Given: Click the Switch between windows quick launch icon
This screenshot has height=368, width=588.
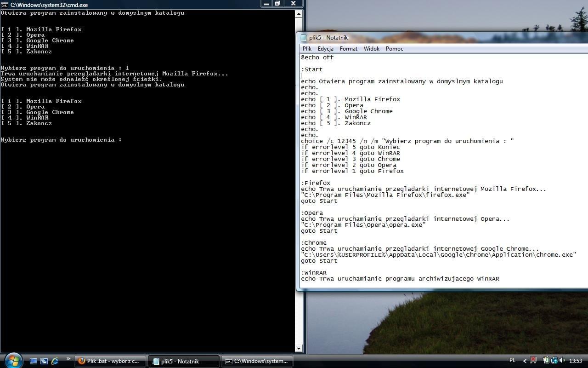Looking at the screenshot, I should point(44,361).
